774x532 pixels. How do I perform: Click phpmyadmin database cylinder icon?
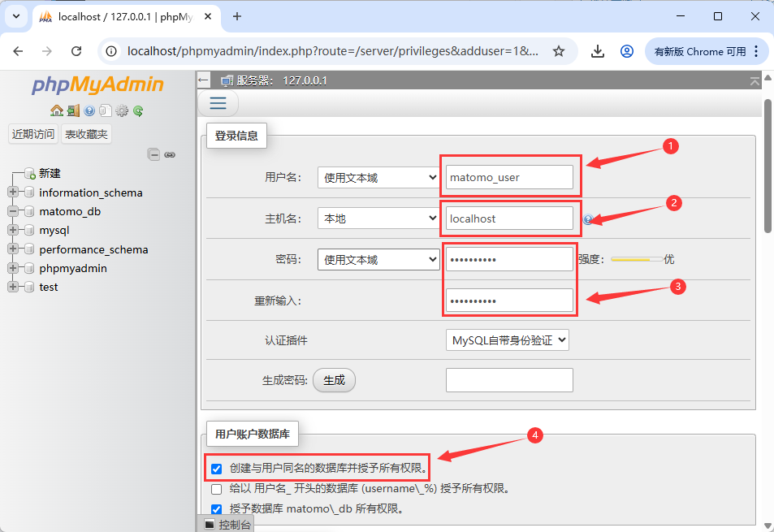tap(29, 268)
